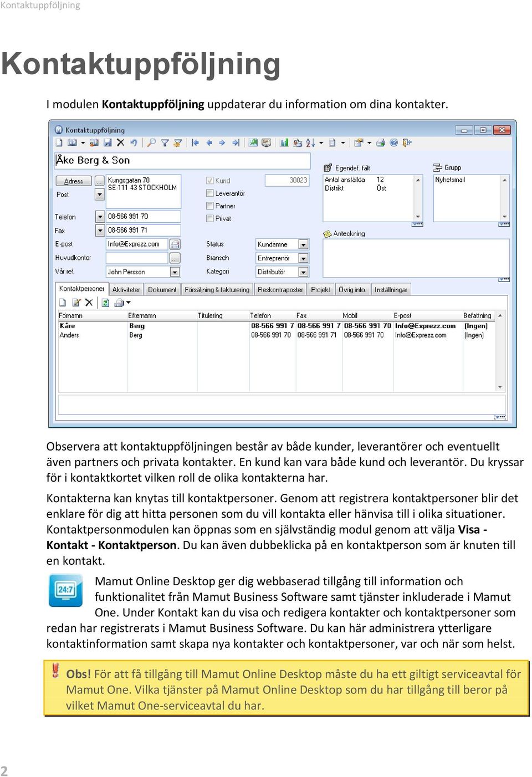Click the Telefon number field 08-566 991 70
532x777 pixels.
click(x=143, y=217)
